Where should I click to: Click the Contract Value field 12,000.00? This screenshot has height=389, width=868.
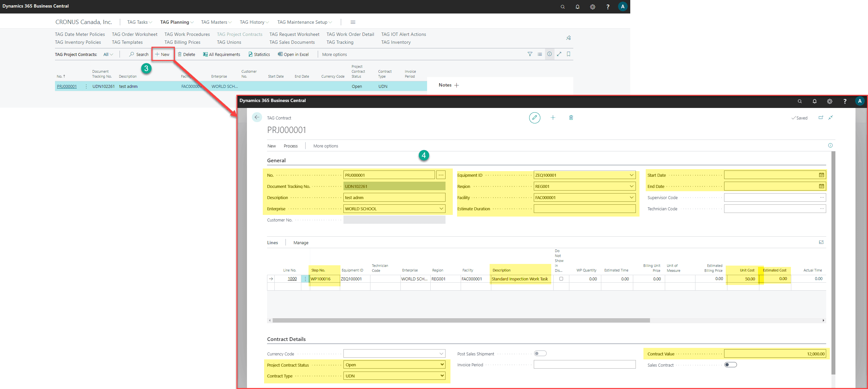[775, 354]
